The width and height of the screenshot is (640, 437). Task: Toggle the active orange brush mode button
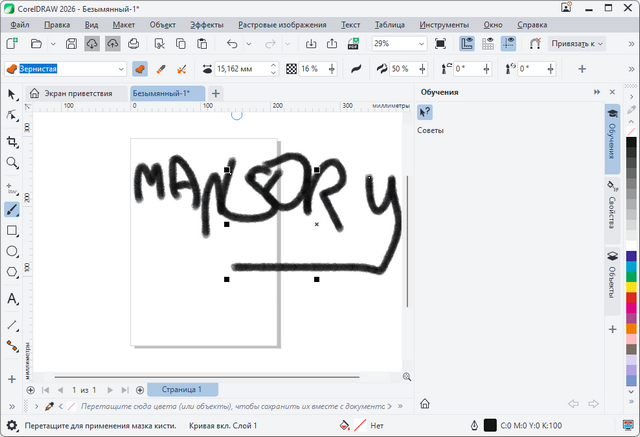pos(140,69)
